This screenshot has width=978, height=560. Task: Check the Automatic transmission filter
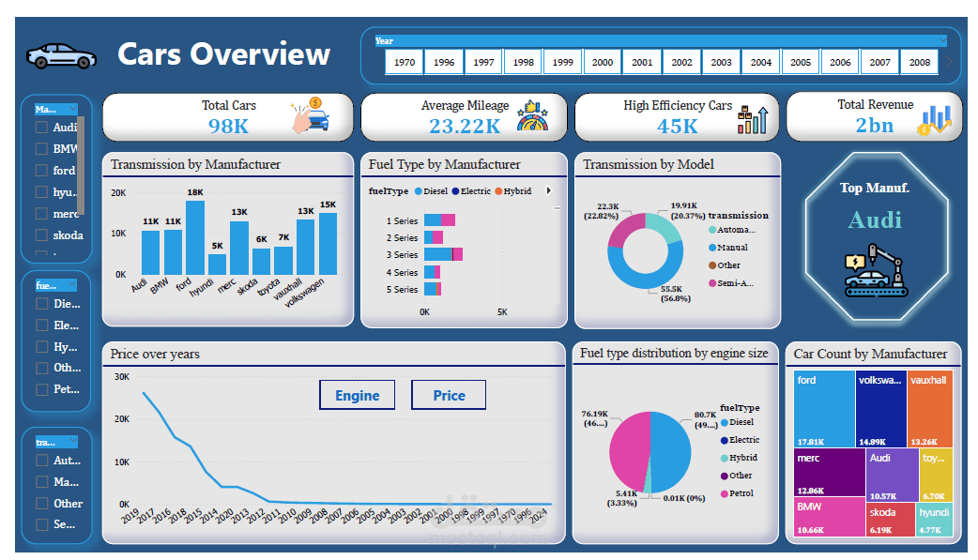42,461
